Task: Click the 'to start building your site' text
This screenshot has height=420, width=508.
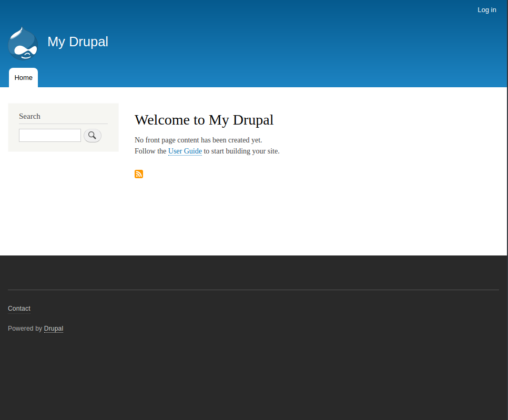Action: [x=241, y=151]
